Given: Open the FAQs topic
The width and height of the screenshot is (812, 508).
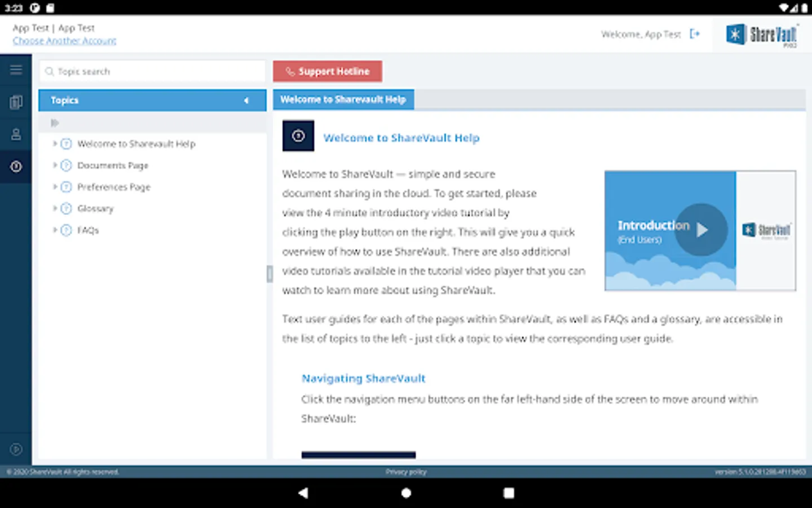Looking at the screenshot, I should click(x=88, y=230).
